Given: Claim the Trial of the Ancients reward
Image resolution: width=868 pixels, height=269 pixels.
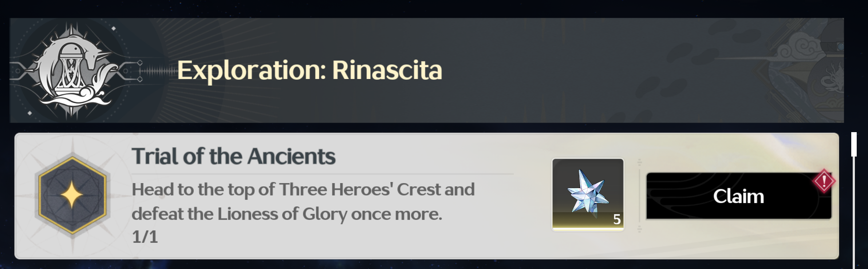Looking at the screenshot, I should (738, 196).
